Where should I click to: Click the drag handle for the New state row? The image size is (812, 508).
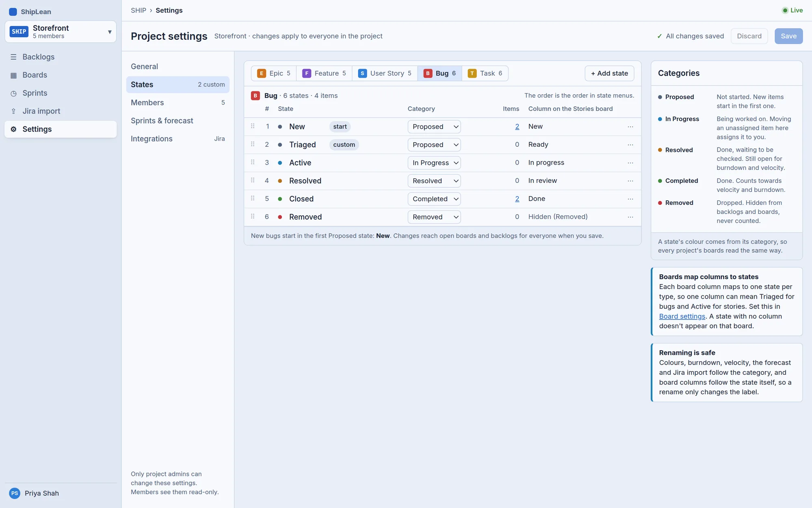253,126
